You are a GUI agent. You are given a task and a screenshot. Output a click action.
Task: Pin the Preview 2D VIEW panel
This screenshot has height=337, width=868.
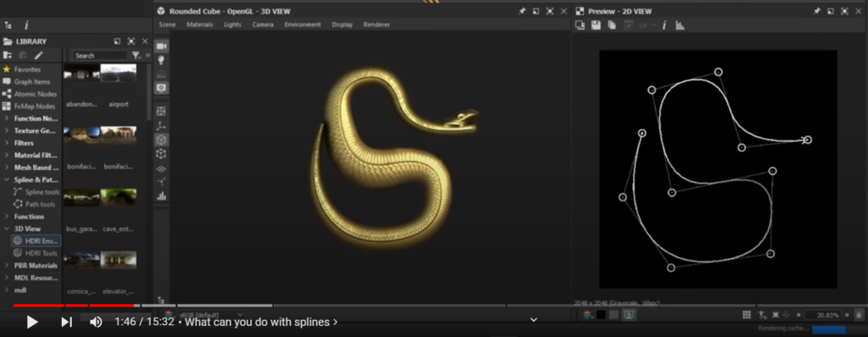[816, 11]
